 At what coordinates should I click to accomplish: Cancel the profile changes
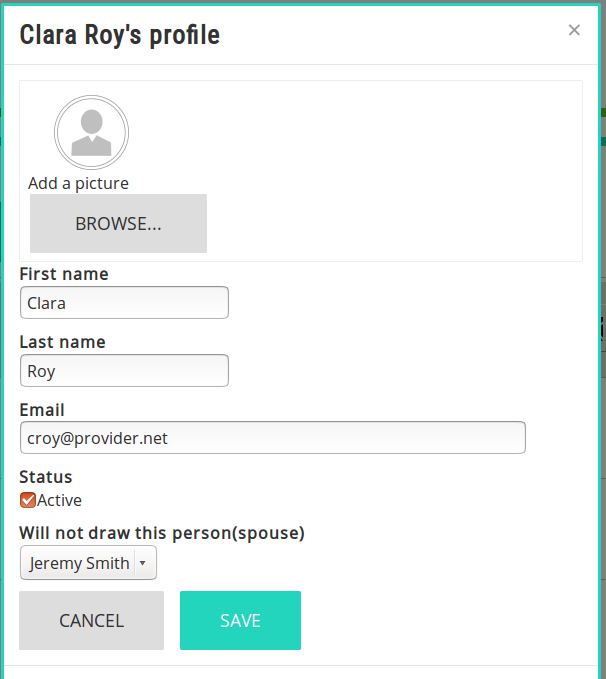(x=91, y=621)
